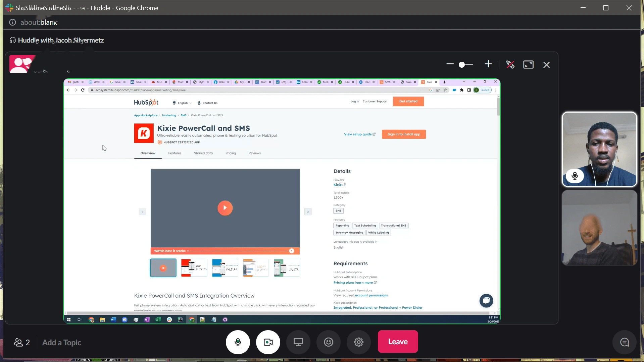The height and width of the screenshot is (362, 644).
Task: Reload the shared browser page
Action: [83, 90]
